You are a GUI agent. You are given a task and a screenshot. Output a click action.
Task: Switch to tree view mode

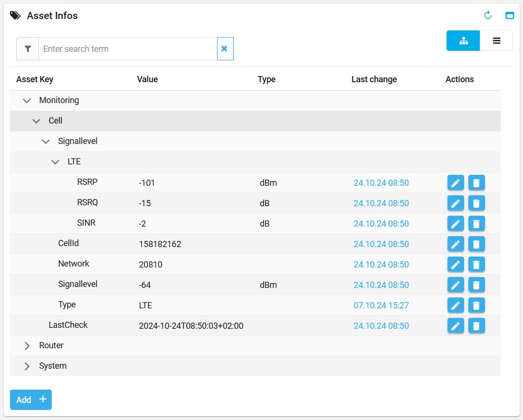(x=463, y=41)
